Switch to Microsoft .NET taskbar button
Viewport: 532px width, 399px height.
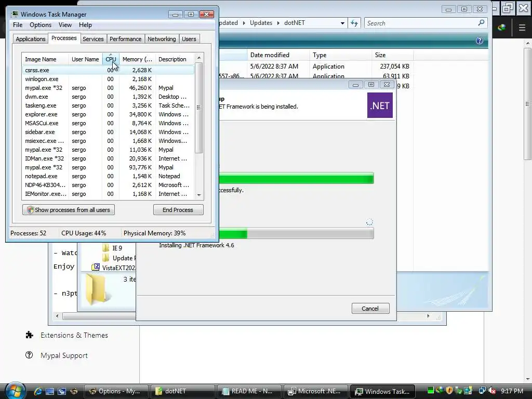coord(315,391)
